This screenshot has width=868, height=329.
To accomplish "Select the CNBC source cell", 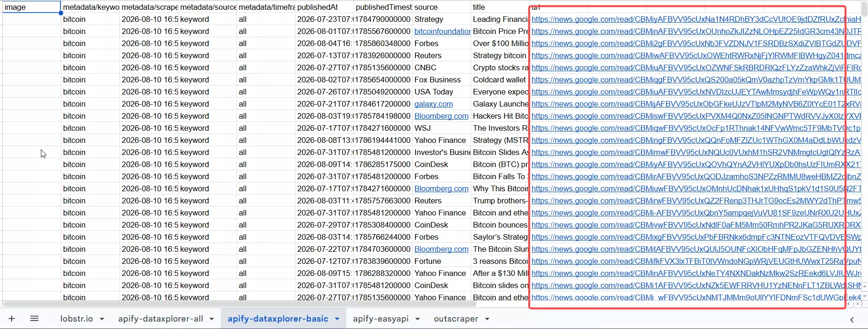I will click(x=442, y=67).
